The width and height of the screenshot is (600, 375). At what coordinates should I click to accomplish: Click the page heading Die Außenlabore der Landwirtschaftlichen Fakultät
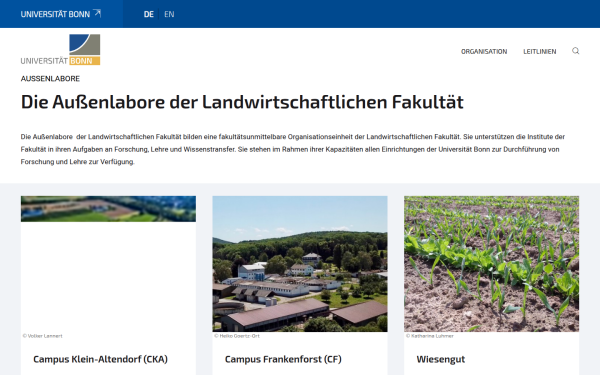pyautogui.click(x=242, y=102)
